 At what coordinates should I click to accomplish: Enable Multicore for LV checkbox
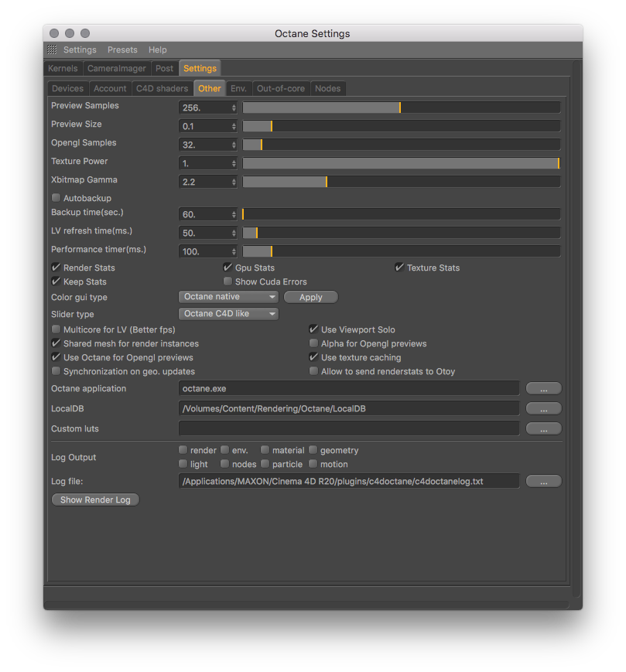(x=56, y=329)
